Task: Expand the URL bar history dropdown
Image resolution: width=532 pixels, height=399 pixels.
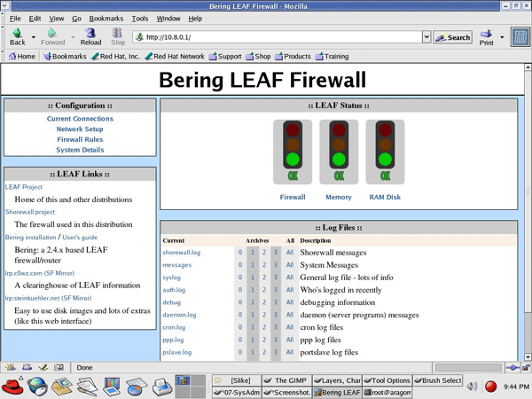Action: point(426,37)
